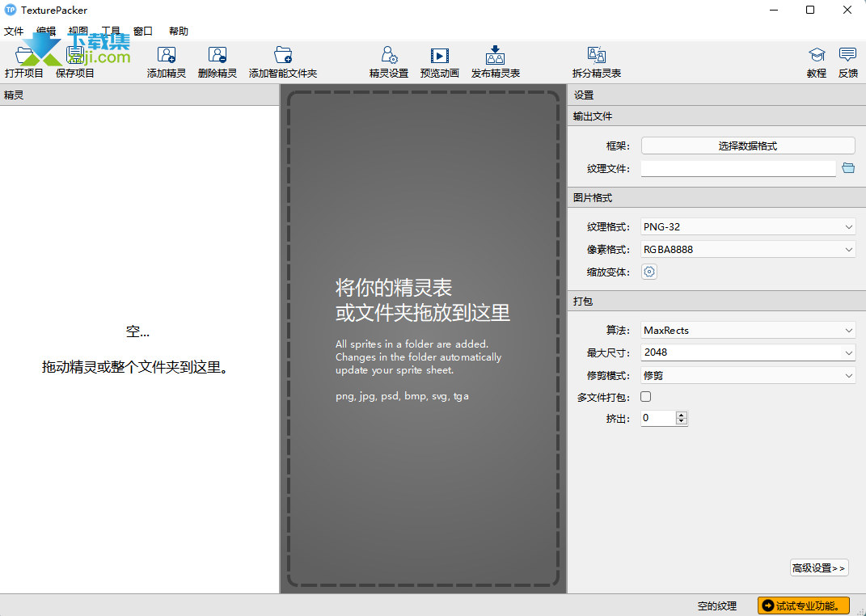
Task: Click the 挤出 number input field
Action: point(658,418)
